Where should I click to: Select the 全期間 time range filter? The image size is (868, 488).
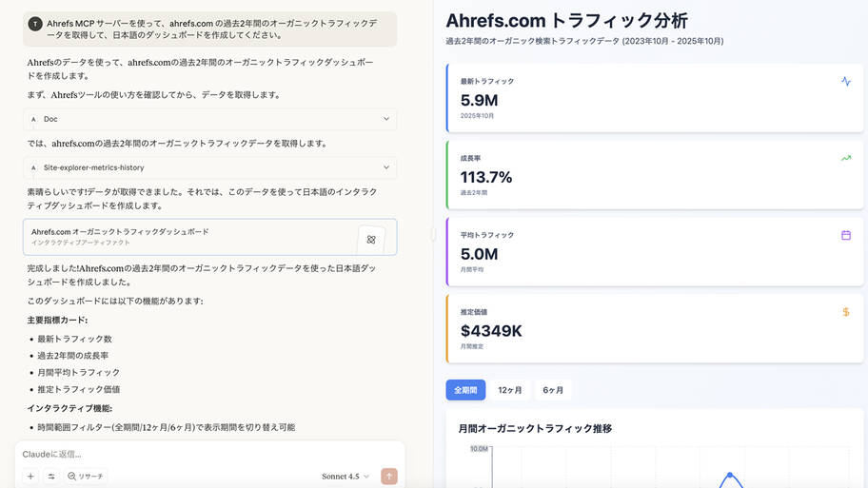[465, 390]
